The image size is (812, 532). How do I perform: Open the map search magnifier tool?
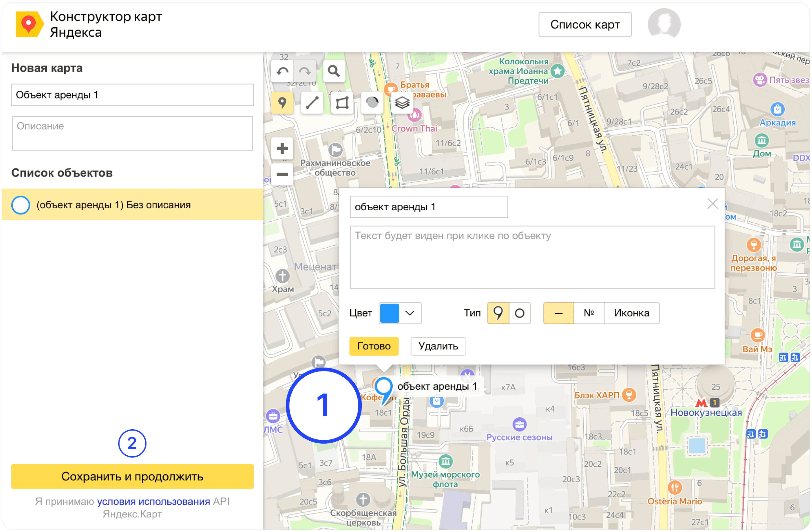pos(334,71)
